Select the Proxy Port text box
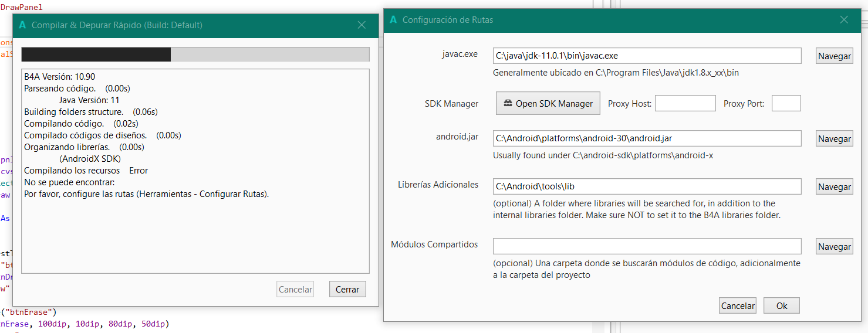 786,104
